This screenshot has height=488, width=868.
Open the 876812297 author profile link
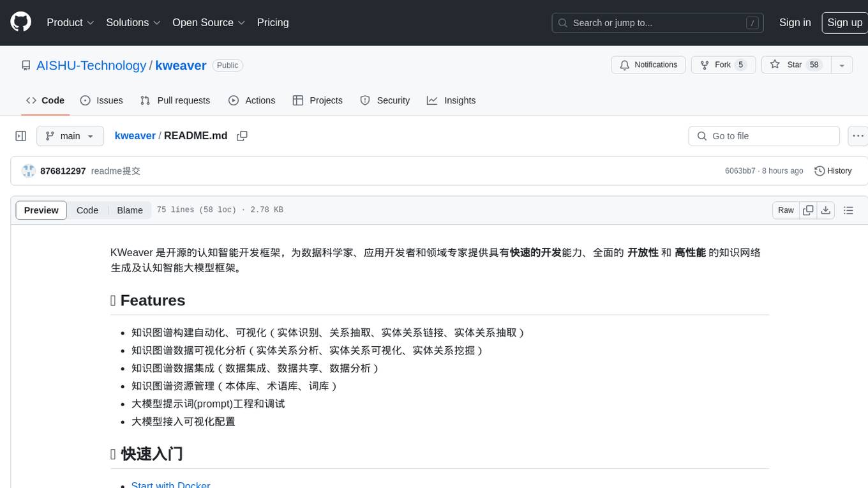point(63,171)
